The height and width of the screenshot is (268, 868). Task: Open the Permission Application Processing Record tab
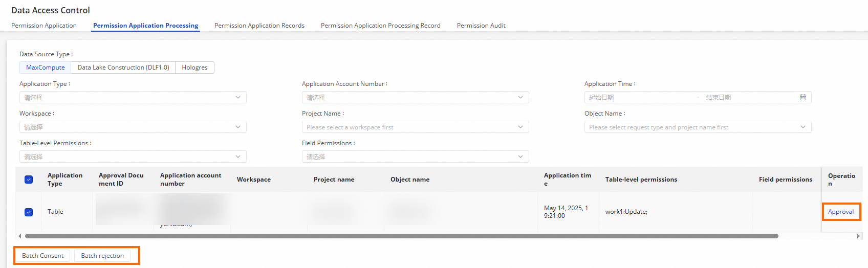click(381, 26)
